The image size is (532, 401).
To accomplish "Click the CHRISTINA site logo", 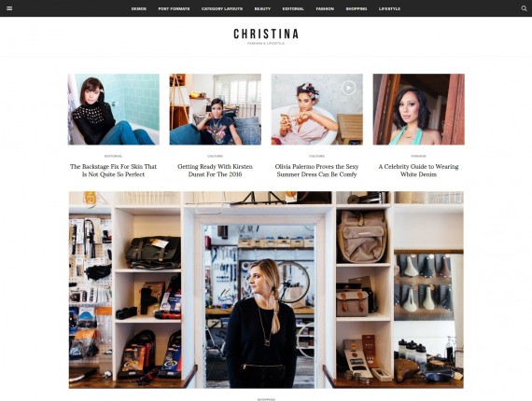I will tap(266, 34).
